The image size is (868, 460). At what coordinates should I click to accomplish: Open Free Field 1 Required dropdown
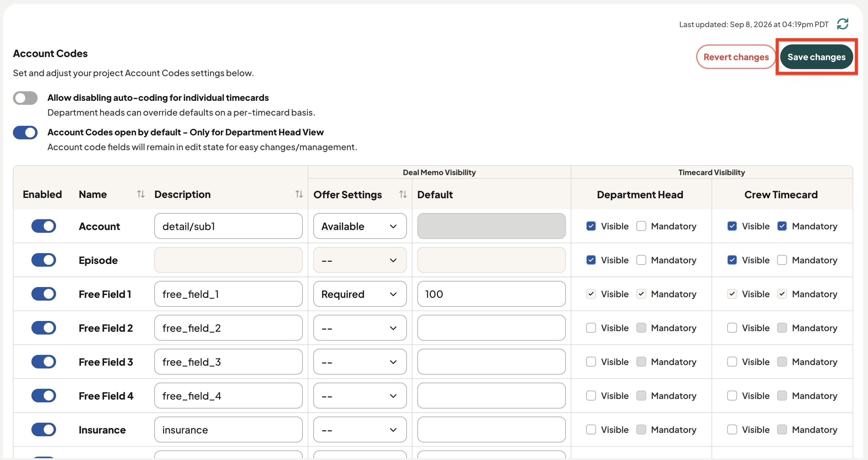[359, 294]
